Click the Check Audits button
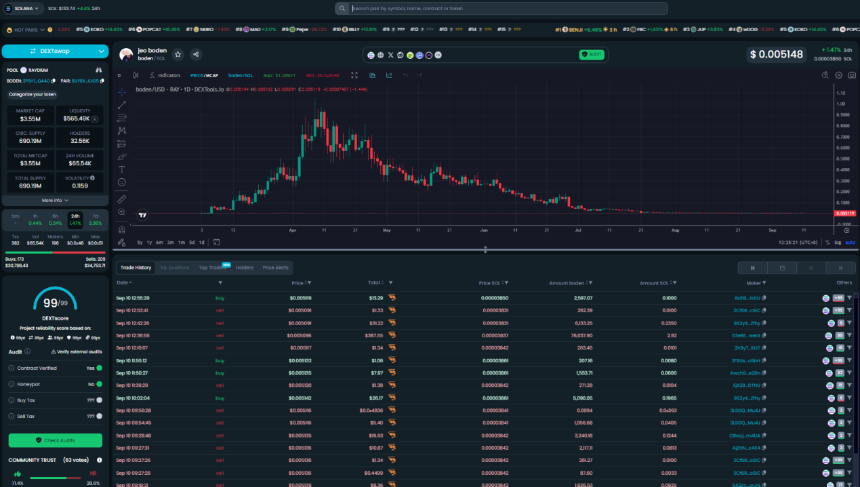The height and width of the screenshot is (487, 860). pos(55,440)
